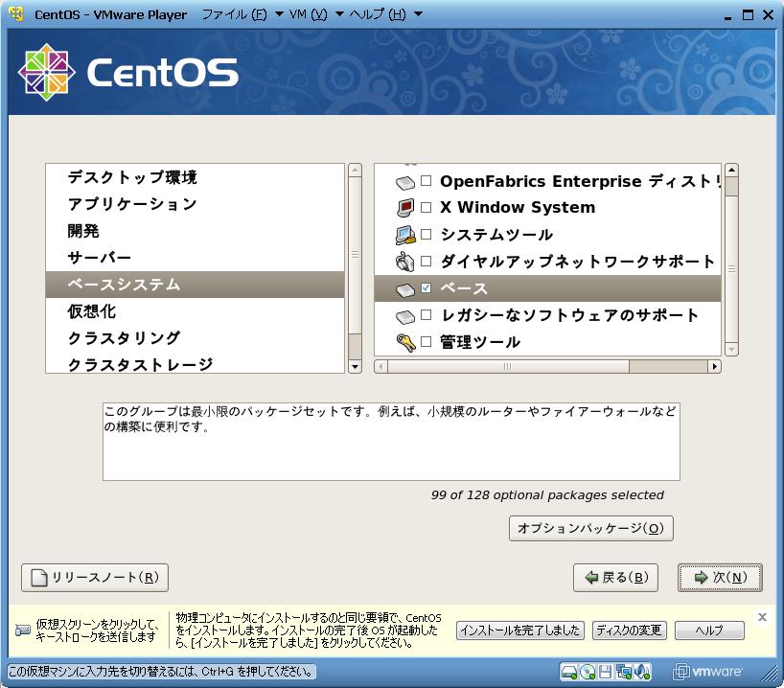The width and height of the screenshot is (784, 688).
Task: Open オプションパッケージ(O) optional packages
Action: coord(590,528)
